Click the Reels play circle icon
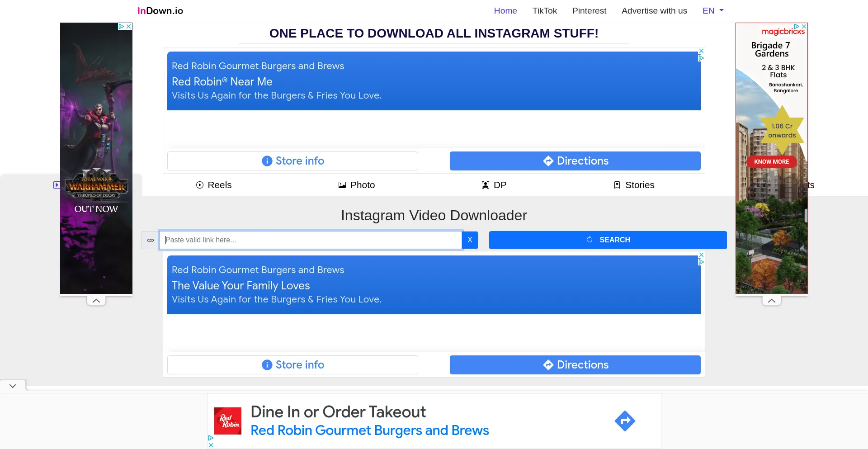Viewport: 868px width, 449px height. (200, 185)
